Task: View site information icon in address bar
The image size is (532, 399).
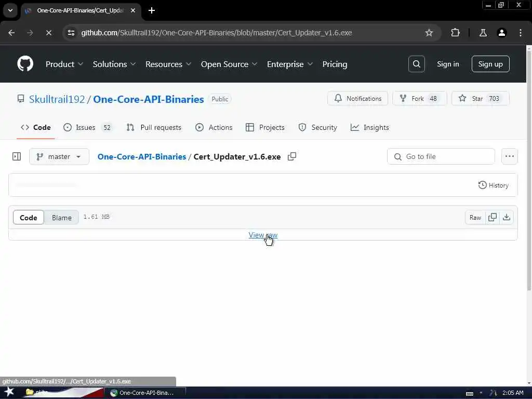Action: tap(71, 33)
